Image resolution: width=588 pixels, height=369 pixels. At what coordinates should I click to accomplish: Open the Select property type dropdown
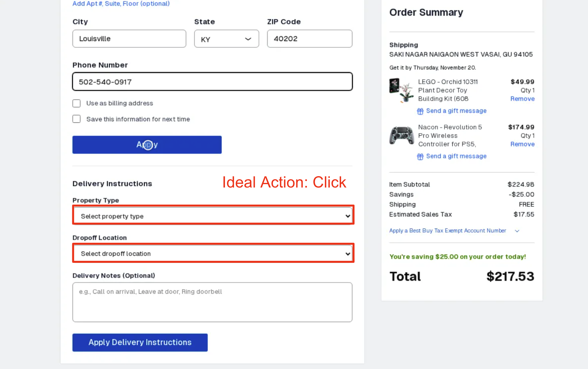coord(213,215)
